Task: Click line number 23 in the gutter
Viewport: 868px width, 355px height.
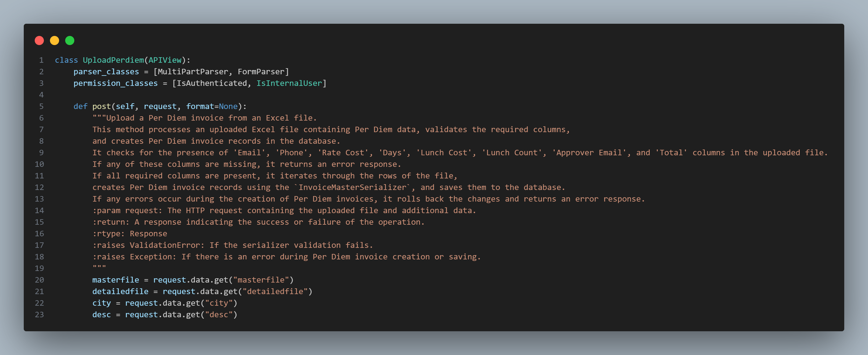Action: coord(39,315)
